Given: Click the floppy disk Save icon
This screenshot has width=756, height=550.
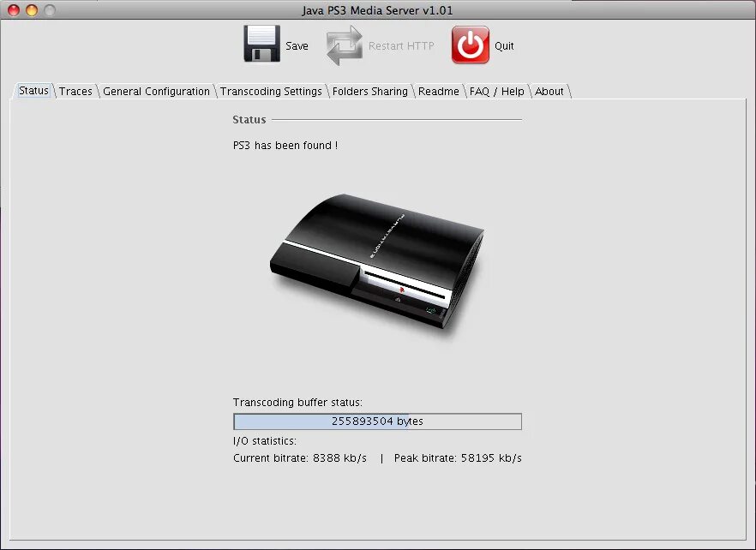Looking at the screenshot, I should pos(261,44).
